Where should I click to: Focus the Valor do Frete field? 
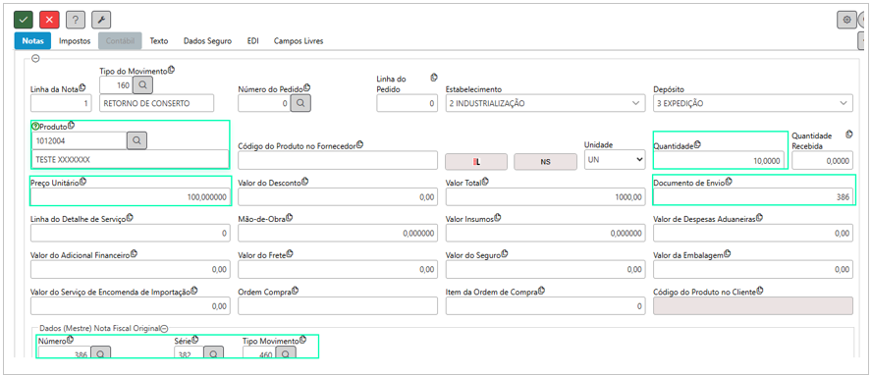[x=338, y=269]
